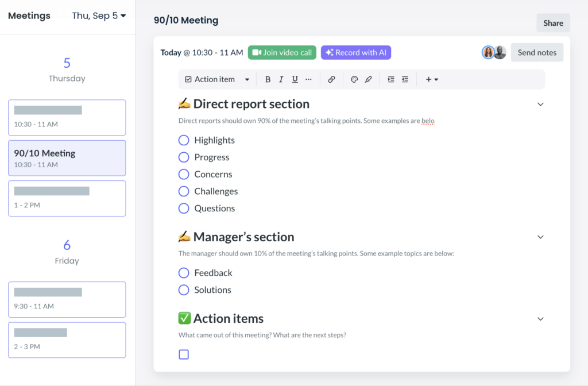Open more formatting options ellipsis
This screenshot has height=386, width=588.
(x=308, y=79)
